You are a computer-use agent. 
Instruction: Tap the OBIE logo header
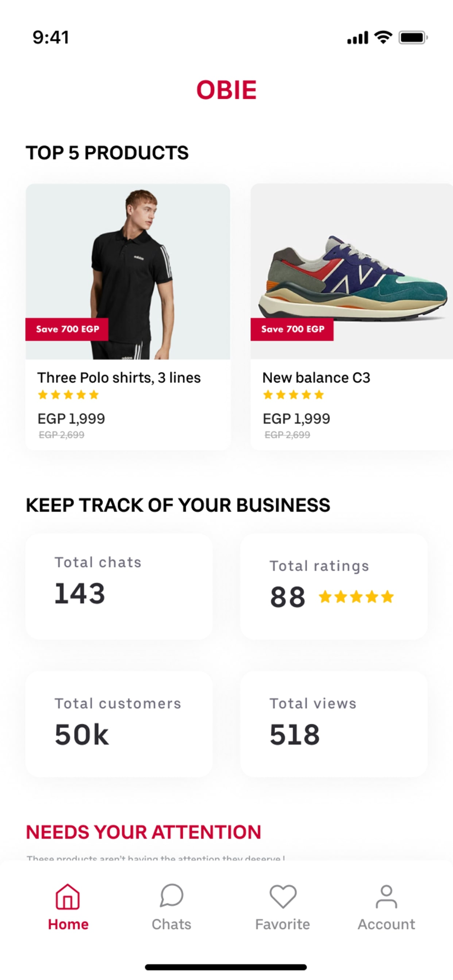[x=226, y=90]
